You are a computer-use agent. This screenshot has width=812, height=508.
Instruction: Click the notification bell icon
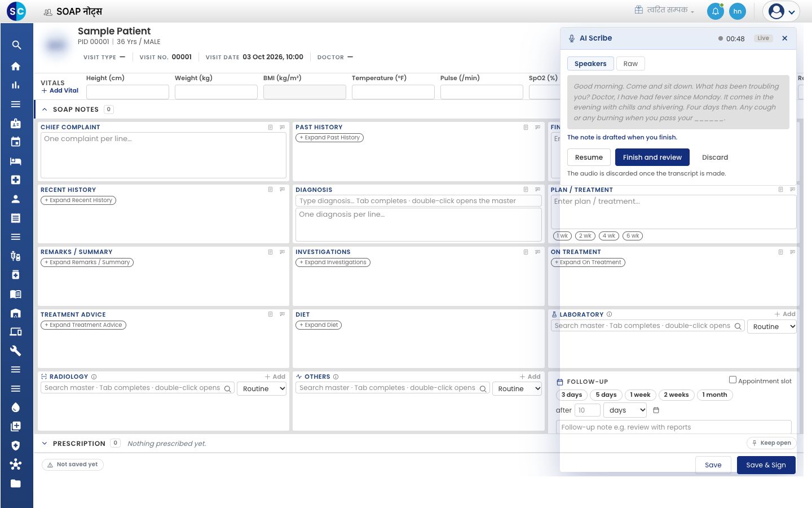(715, 11)
